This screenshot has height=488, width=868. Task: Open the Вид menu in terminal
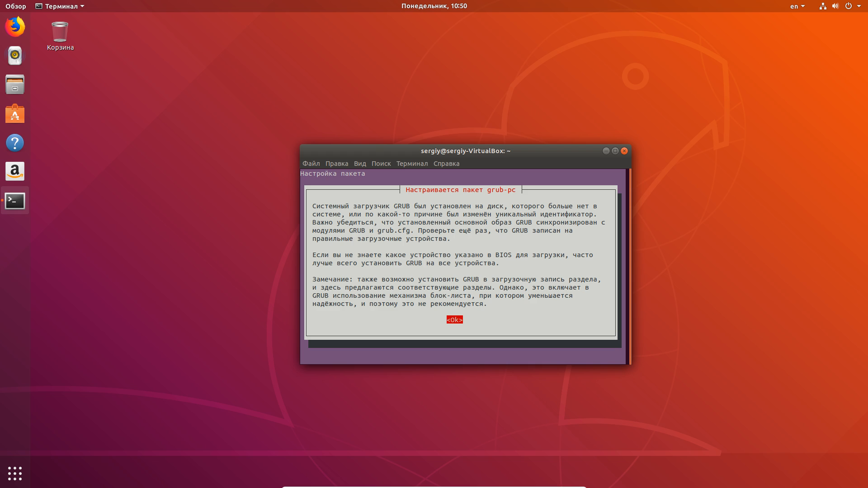click(360, 164)
